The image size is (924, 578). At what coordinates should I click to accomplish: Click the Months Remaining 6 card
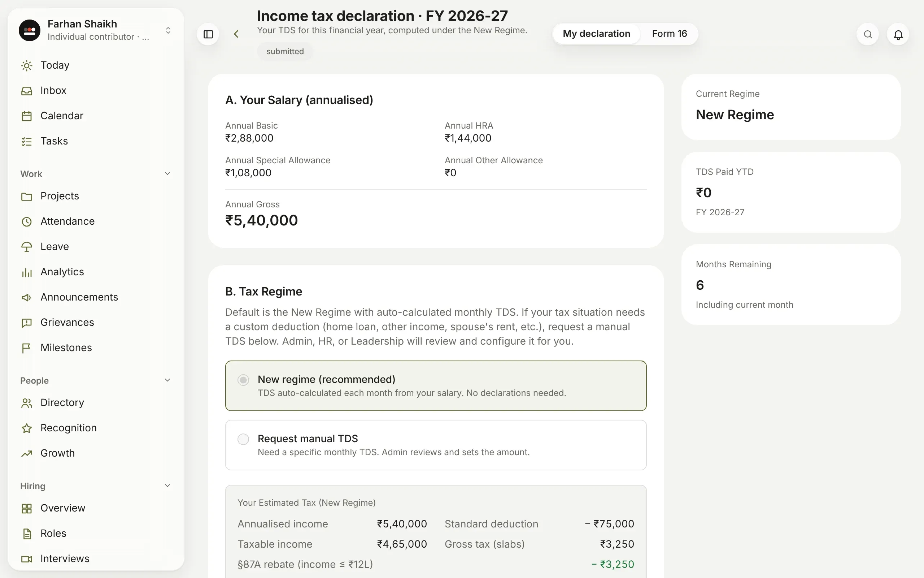791,285
